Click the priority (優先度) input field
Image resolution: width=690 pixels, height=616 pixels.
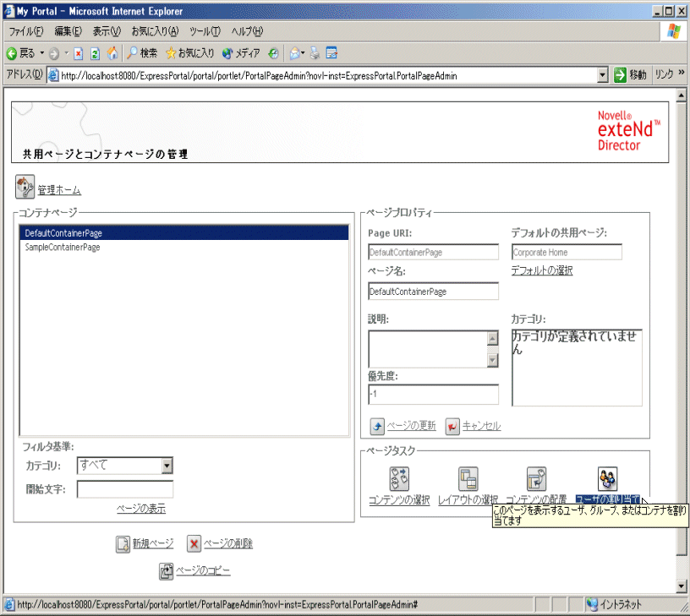point(434,395)
